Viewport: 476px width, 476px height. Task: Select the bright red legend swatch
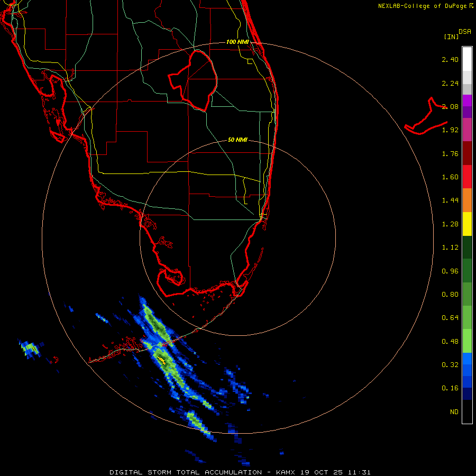[467, 177]
